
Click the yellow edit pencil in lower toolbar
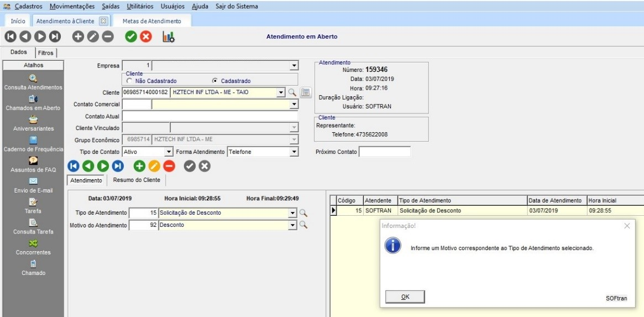(154, 166)
